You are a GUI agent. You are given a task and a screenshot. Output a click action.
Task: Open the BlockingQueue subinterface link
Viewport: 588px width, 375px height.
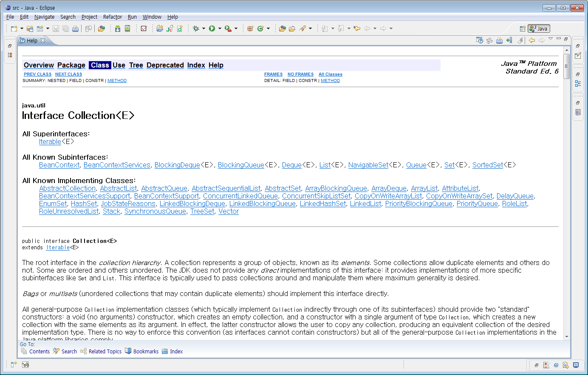point(241,165)
